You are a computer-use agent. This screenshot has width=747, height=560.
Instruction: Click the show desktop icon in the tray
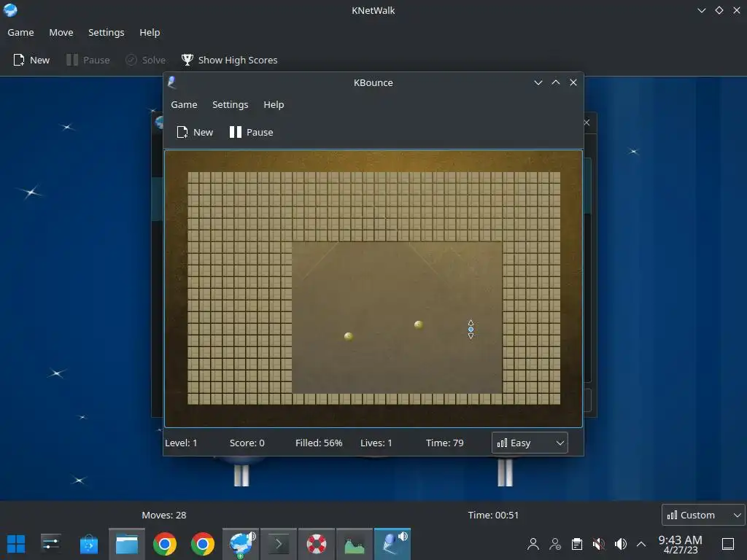(x=728, y=544)
